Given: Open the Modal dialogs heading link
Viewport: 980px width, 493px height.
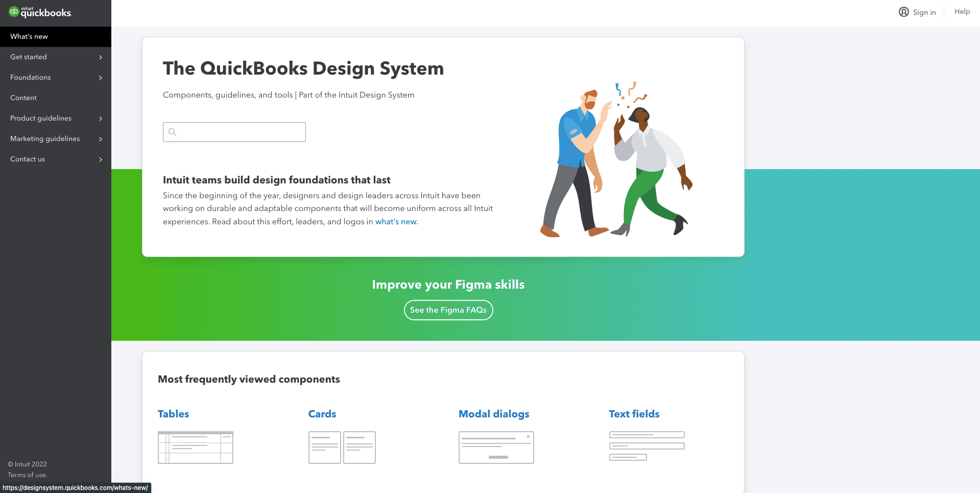Looking at the screenshot, I should [494, 414].
